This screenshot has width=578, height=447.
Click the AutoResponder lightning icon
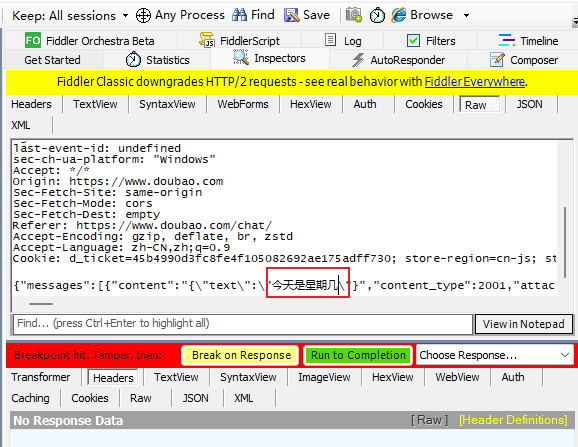(x=358, y=60)
